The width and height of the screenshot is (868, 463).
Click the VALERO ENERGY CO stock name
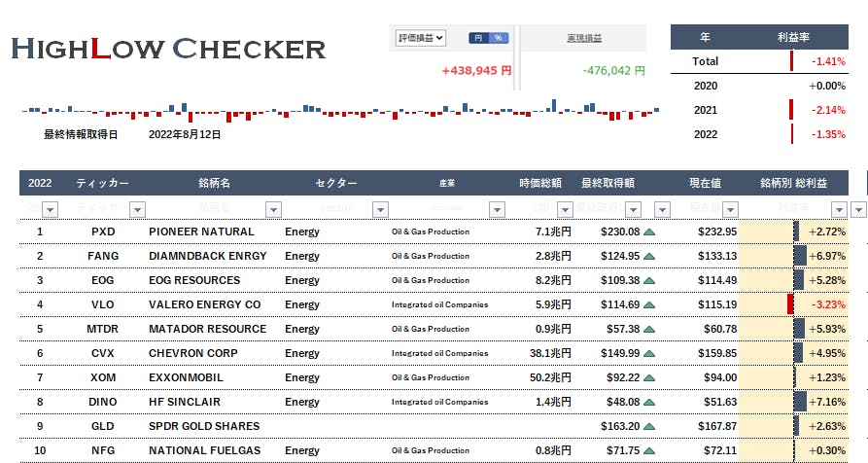pyautogui.click(x=204, y=304)
